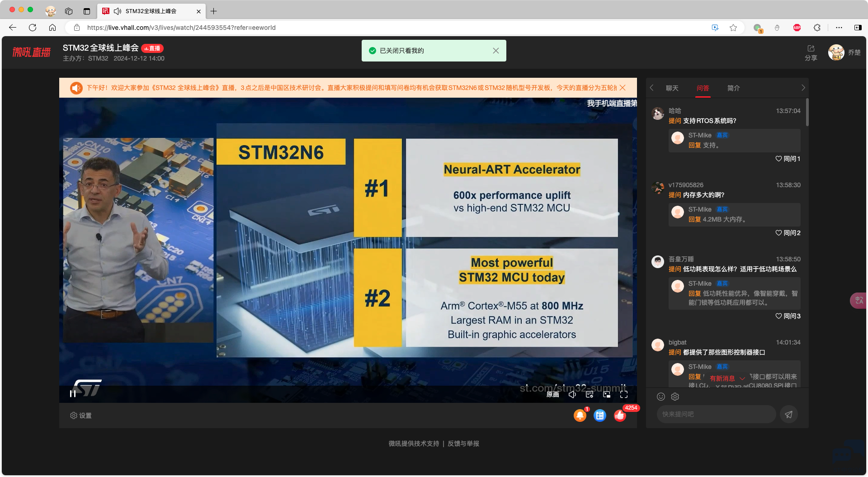Toggle the browser sidebar panel icon
The image size is (868, 477).
point(858,28)
